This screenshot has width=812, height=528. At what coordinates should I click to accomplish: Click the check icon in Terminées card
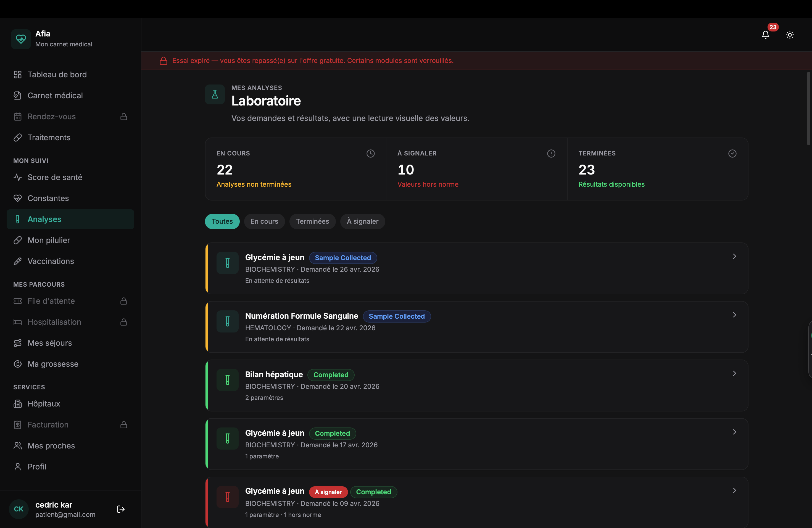pyautogui.click(x=732, y=154)
